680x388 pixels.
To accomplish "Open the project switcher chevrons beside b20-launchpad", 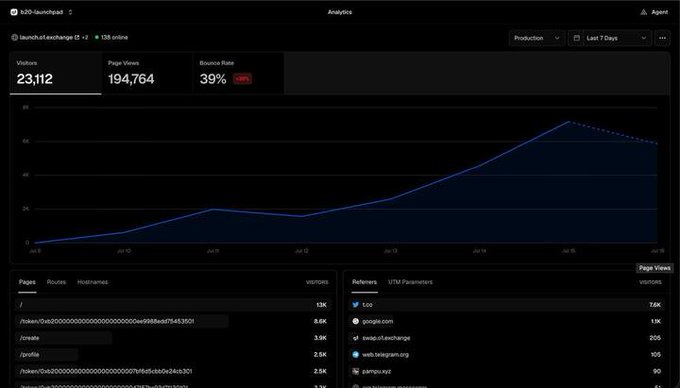I will tap(70, 12).
